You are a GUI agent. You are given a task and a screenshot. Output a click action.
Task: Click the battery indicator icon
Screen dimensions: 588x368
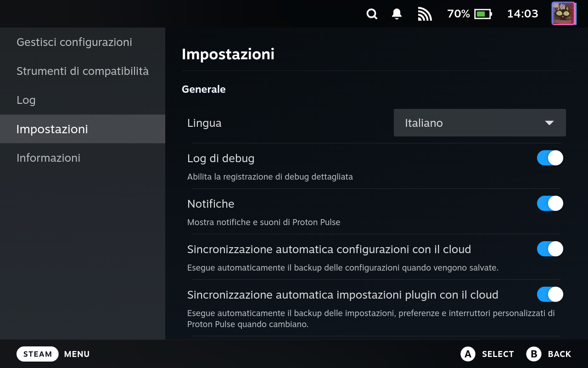pyautogui.click(x=483, y=14)
